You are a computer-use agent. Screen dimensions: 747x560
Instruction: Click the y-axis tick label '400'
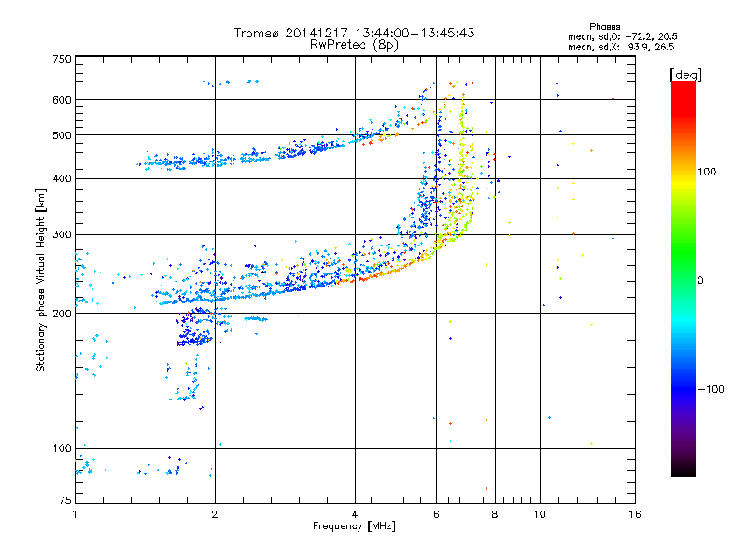[x=62, y=179]
